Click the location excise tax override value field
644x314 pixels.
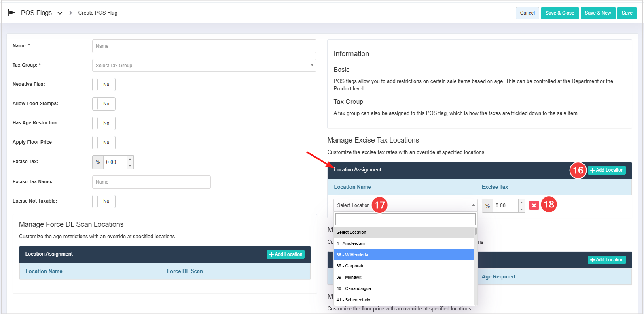(506, 206)
